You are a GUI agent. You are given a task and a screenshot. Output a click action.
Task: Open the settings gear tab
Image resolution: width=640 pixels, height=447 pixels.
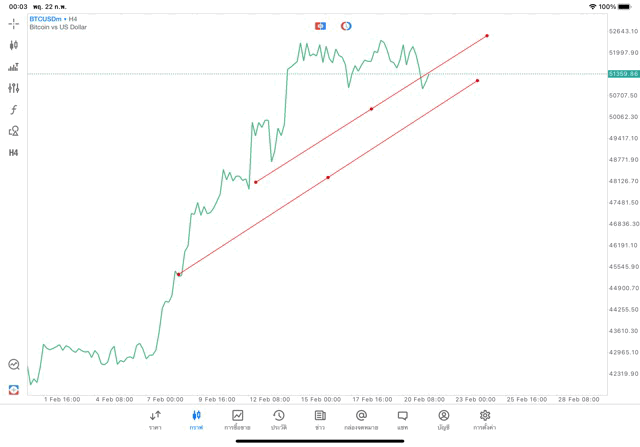(x=485, y=419)
